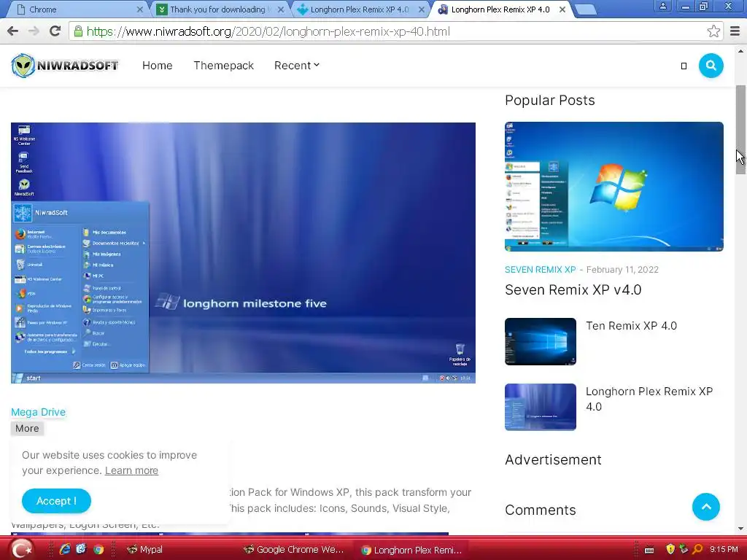Click the orange magnifier tray icon
Image resolution: width=747 pixels, height=560 pixels.
(x=697, y=549)
